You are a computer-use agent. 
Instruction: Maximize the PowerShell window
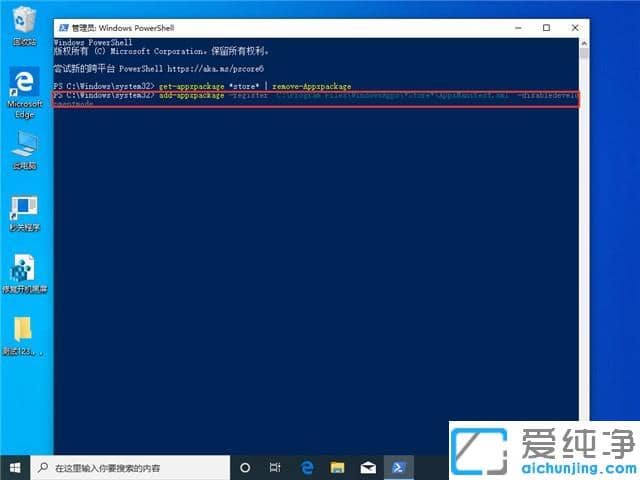[547, 28]
